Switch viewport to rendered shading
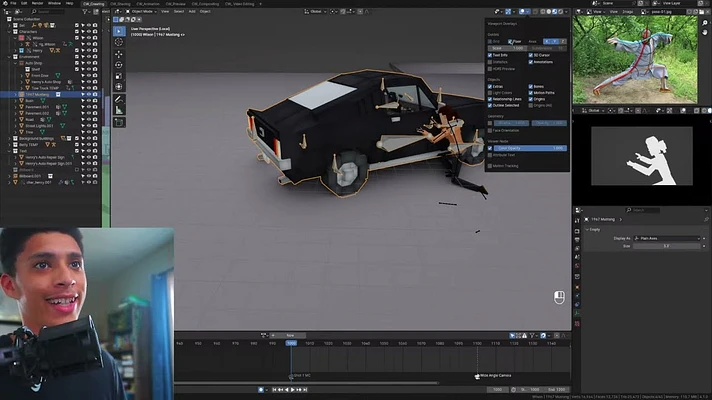 click(560, 11)
